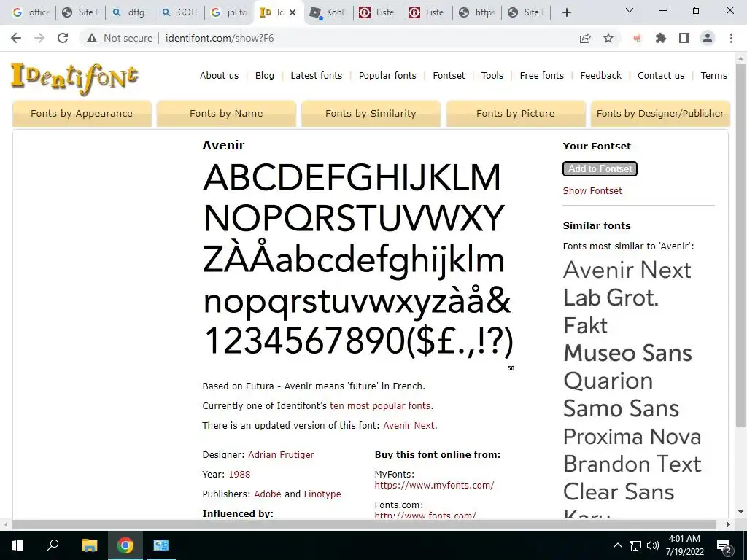Open similar font Lab Grot.

click(611, 297)
